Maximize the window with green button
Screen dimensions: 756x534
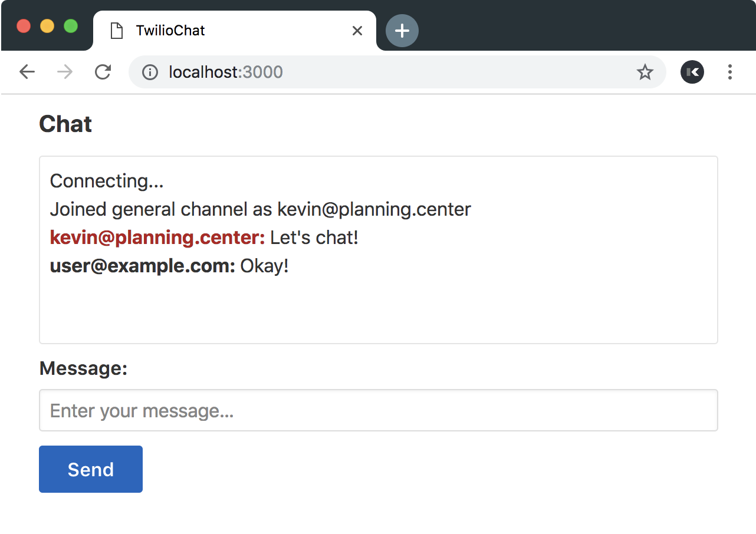71,27
